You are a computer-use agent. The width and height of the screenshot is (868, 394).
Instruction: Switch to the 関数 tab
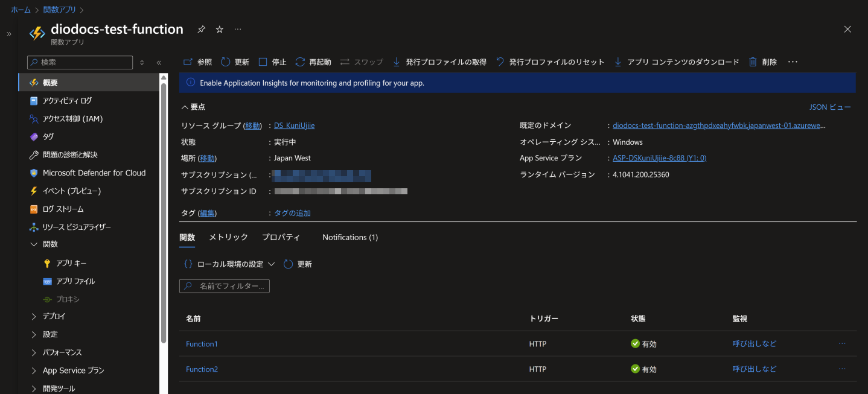[187, 237]
